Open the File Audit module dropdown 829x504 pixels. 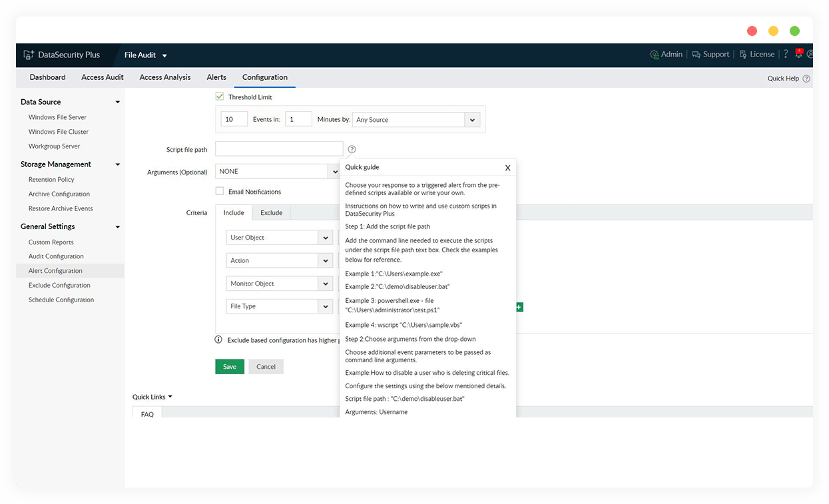point(146,55)
